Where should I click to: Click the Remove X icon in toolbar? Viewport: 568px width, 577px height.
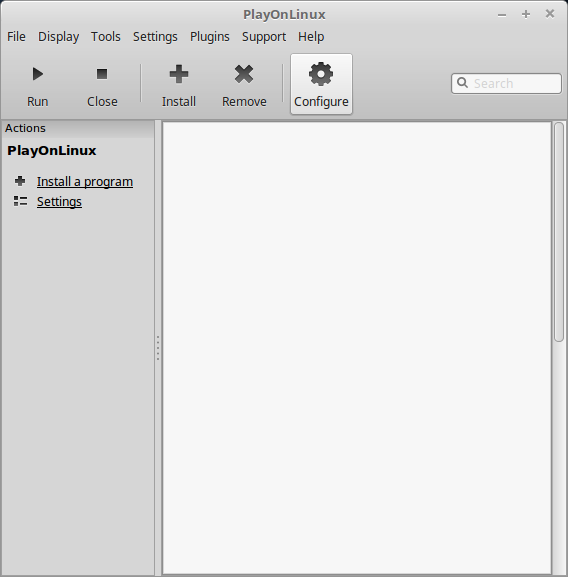244,74
